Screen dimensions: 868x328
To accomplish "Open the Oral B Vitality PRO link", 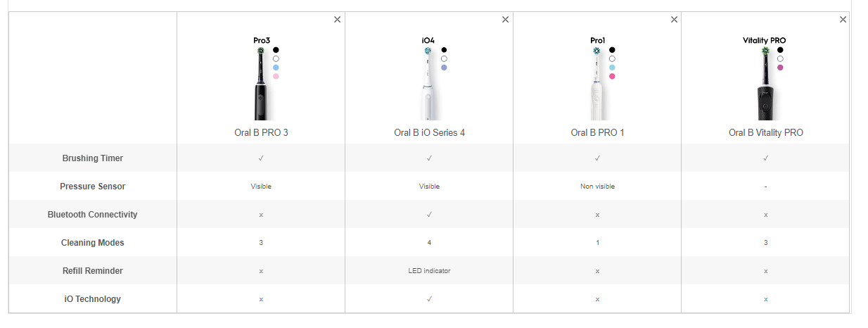I will (x=765, y=132).
